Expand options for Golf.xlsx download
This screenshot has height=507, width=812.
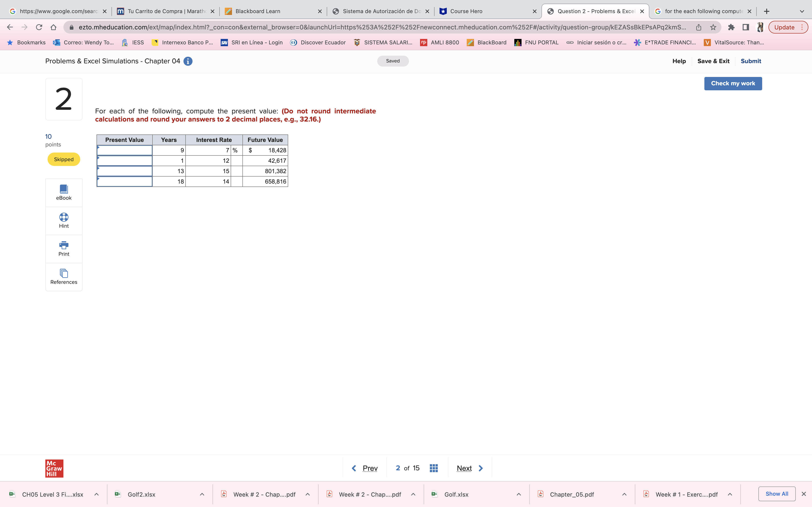(x=519, y=494)
